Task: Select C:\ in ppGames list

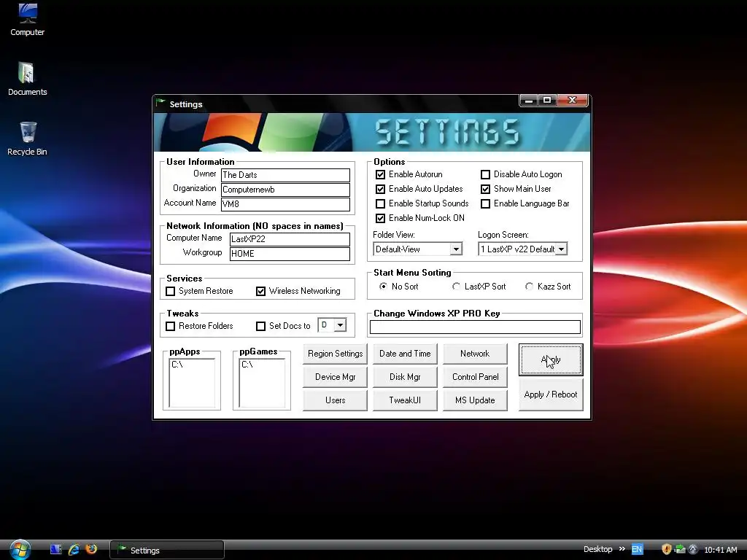Action: point(247,365)
